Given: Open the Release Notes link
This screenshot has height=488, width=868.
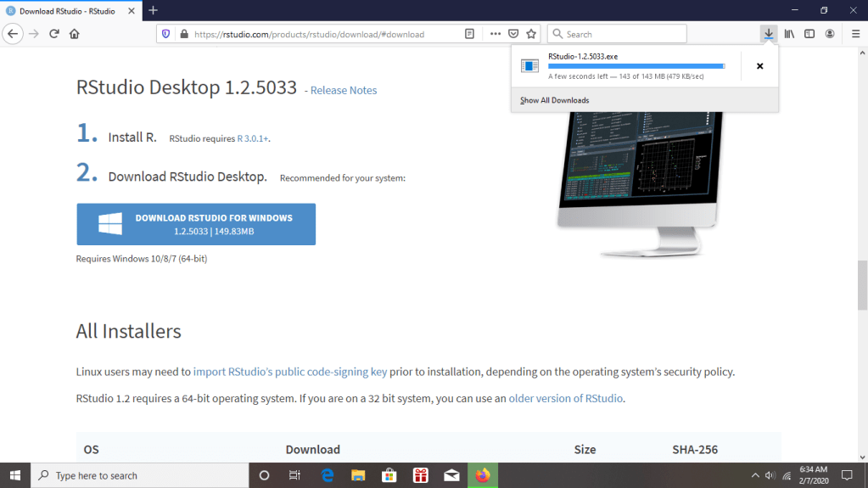Looking at the screenshot, I should click(343, 90).
